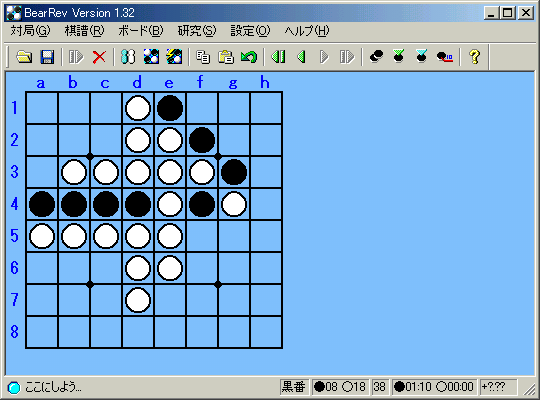The width and height of the screenshot is (540, 400).
Task: Open the 棋譜(R) menu
Action: click(x=84, y=31)
